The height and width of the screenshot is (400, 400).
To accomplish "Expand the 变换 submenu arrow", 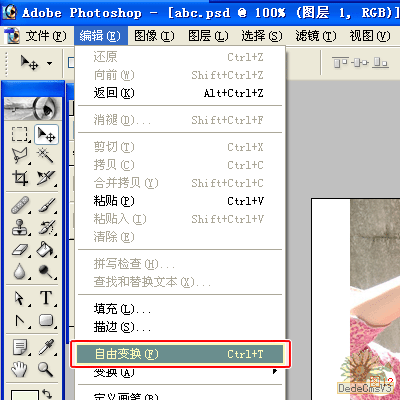I will coord(275,371).
